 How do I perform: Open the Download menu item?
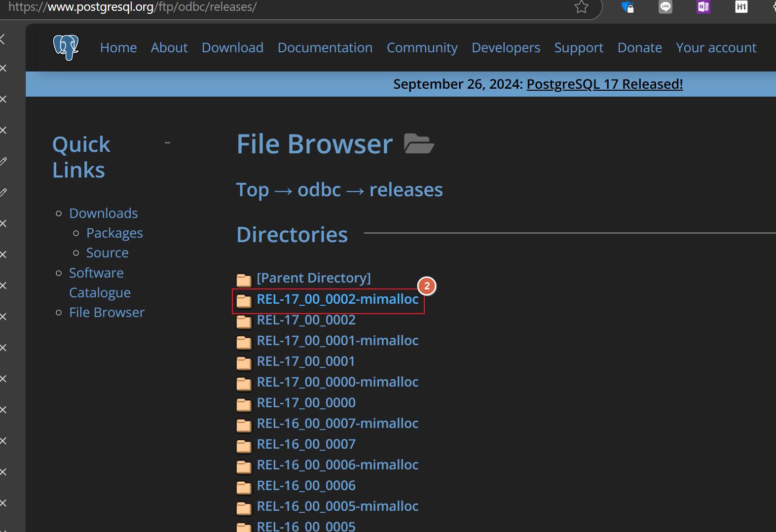[232, 47]
